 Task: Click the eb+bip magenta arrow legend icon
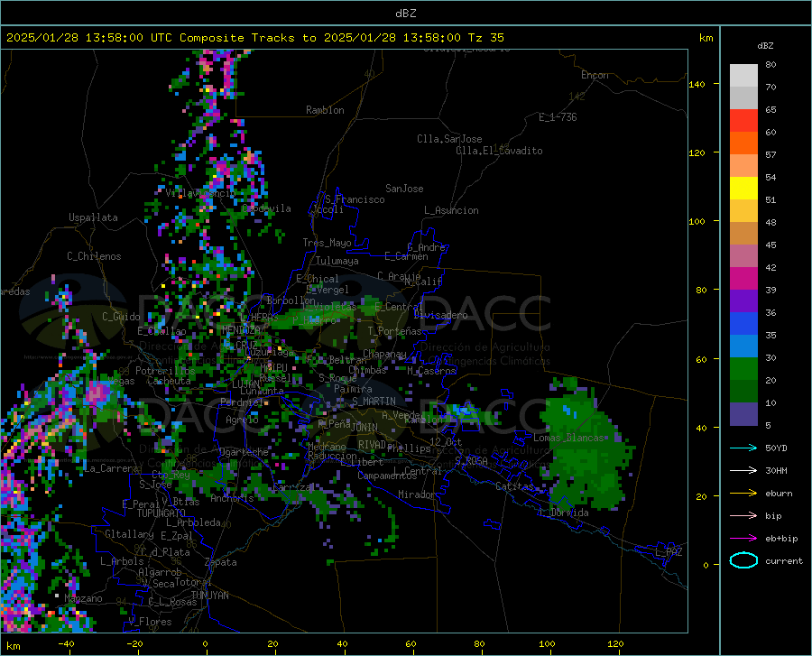(743, 539)
